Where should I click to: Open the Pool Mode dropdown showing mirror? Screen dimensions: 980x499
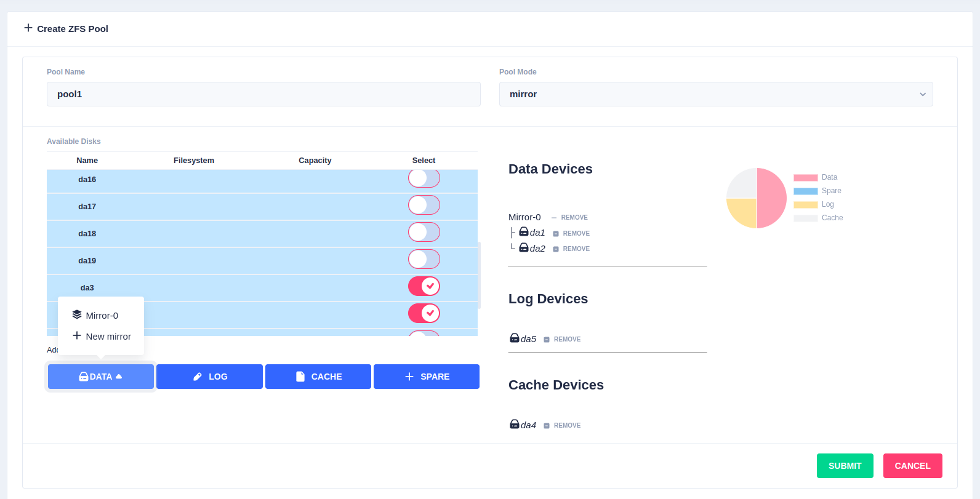point(716,94)
